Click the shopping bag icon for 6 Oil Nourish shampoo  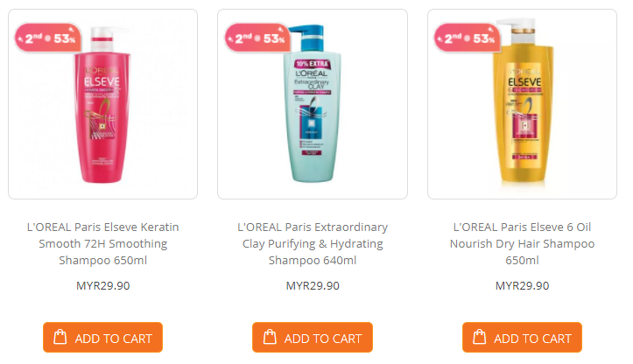[x=479, y=338]
